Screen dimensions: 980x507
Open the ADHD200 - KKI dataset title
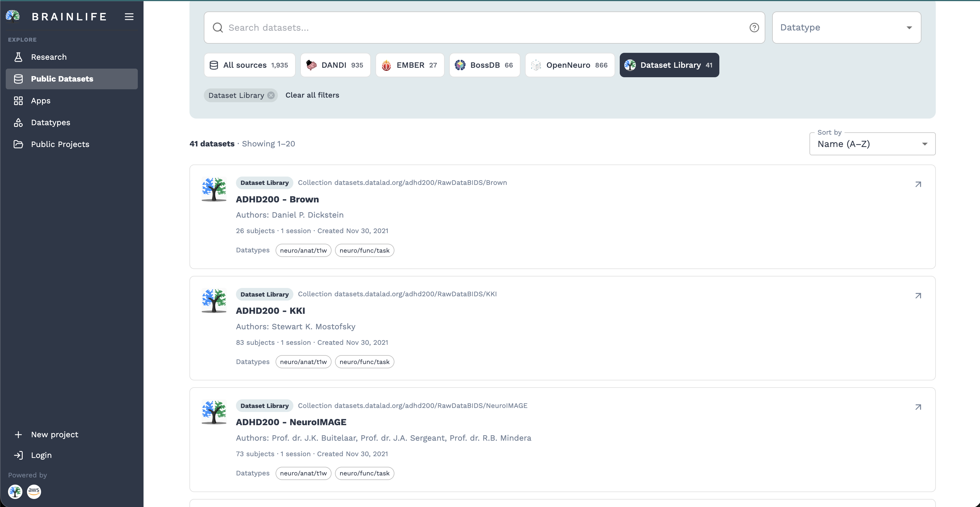coord(270,311)
